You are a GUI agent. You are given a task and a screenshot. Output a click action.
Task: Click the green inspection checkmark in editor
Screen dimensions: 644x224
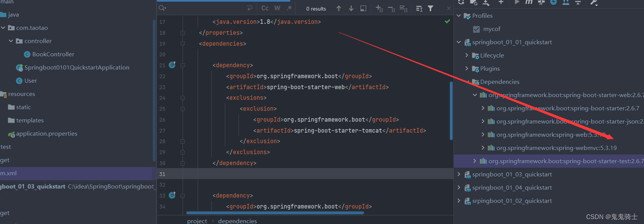tap(447, 22)
